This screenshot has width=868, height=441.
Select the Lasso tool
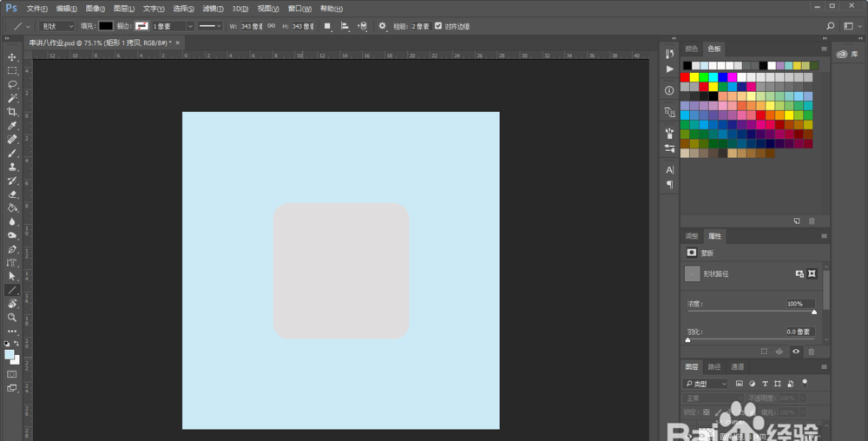point(12,84)
